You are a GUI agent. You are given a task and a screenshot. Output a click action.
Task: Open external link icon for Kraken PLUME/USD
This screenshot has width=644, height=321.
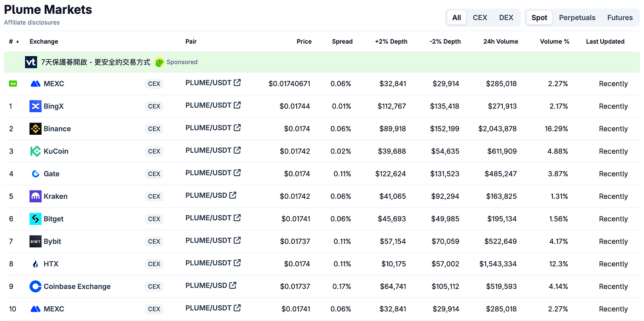[x=233, y=195]
